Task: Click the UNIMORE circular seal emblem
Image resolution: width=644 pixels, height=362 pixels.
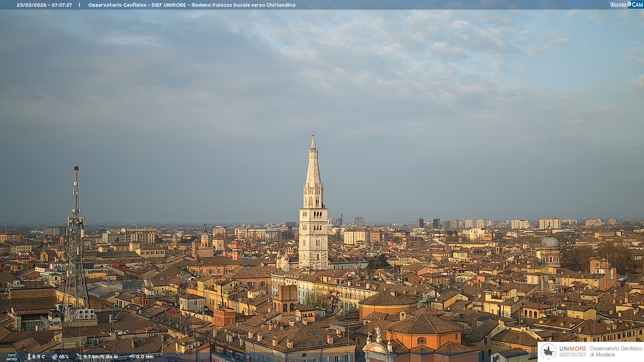Action: point(548,351)
